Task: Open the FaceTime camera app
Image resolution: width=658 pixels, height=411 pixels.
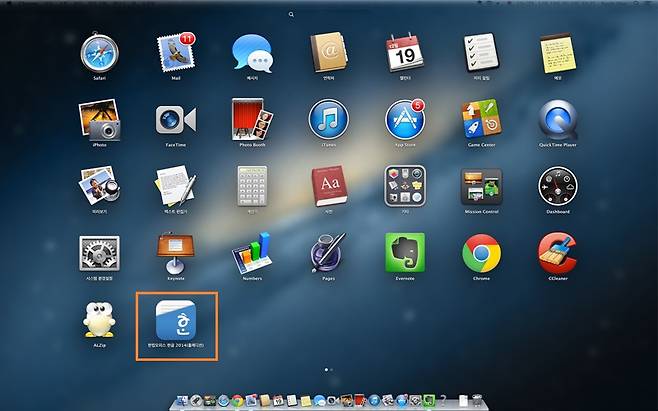Action: pyautogui.click(x=176, y=120)
